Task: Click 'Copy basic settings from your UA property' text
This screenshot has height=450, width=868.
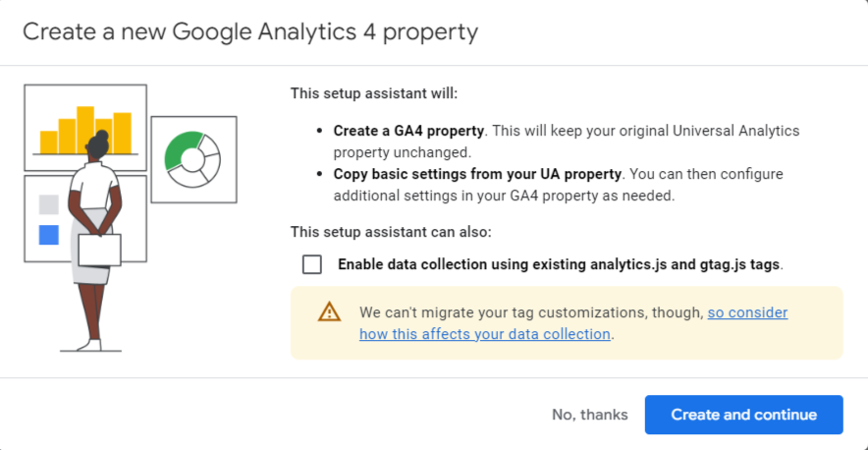Action: 477,174
